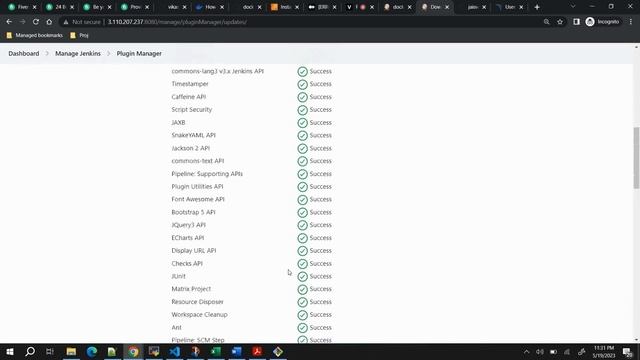Click the Success check icon for Font Awesome API
This screenshot has height=360, width=640.
click(x=302, y=200)
